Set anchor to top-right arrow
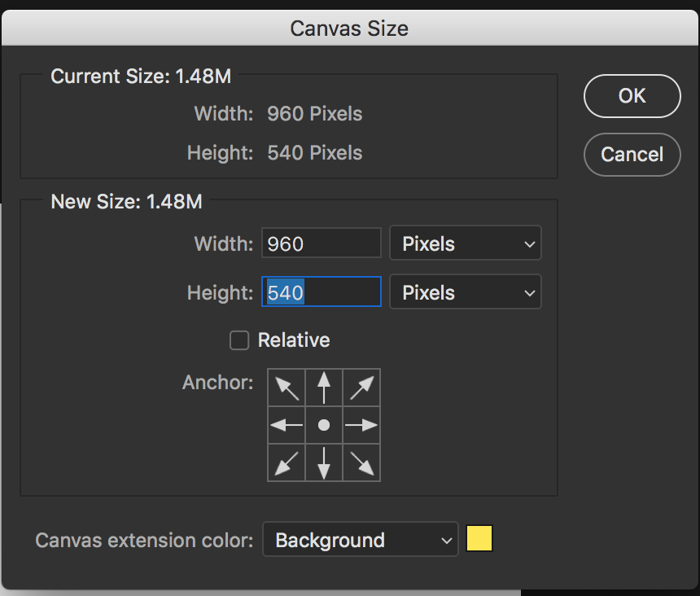The width and height of the screenshot is (700, 596). [361, 388]
